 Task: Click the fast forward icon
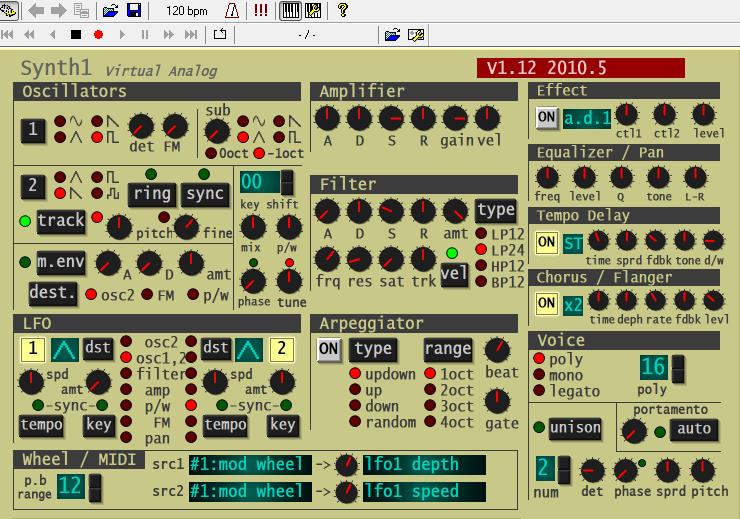[168, 34]
